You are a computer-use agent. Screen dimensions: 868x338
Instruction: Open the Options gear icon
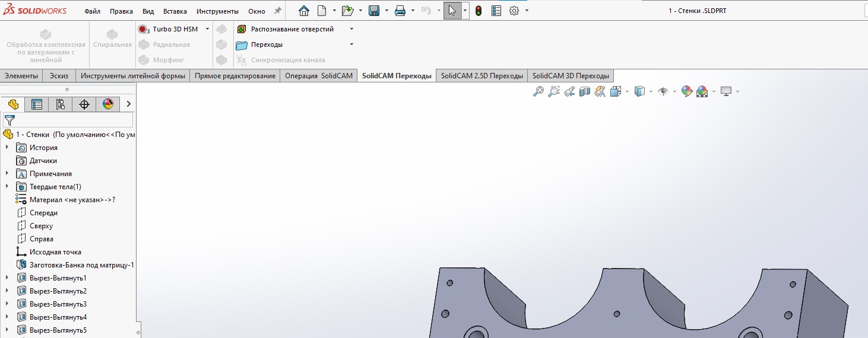tap(514, 11)
